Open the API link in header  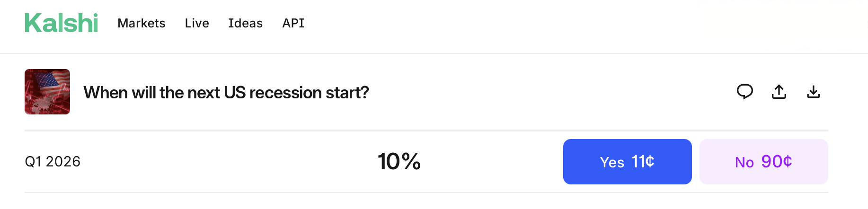pyautogui.click(x=293, y=23)
